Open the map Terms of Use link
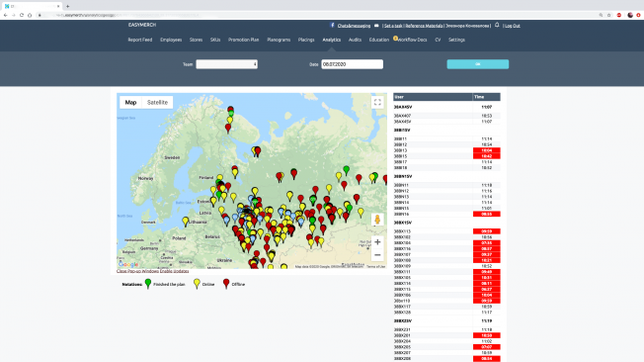 (x=375, y=267)
